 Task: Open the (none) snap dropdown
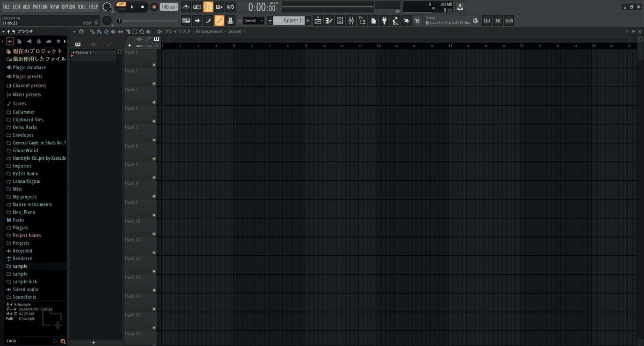pos(254,20)
